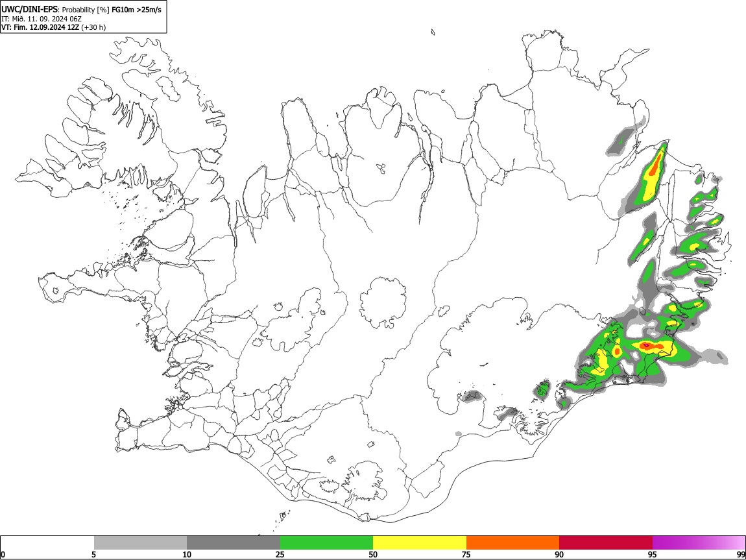
Task: Click the red 90-95% legend segment
Action: click(x=606, y=543)
